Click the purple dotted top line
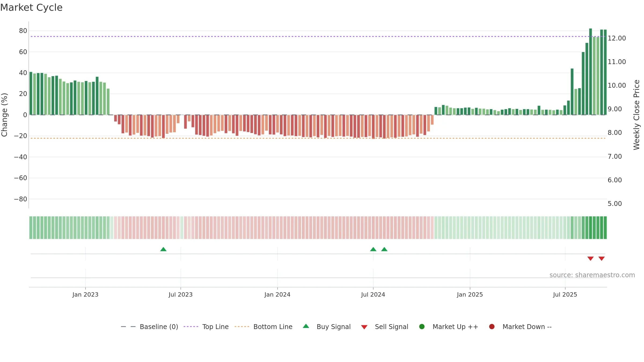The width and height of the screenshot is (644, 362). point(318,36)
